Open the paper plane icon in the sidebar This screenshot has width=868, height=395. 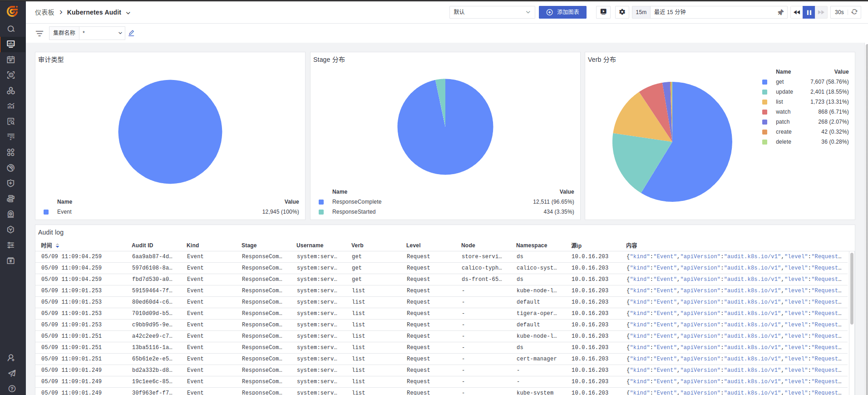[x=12, y=373]
